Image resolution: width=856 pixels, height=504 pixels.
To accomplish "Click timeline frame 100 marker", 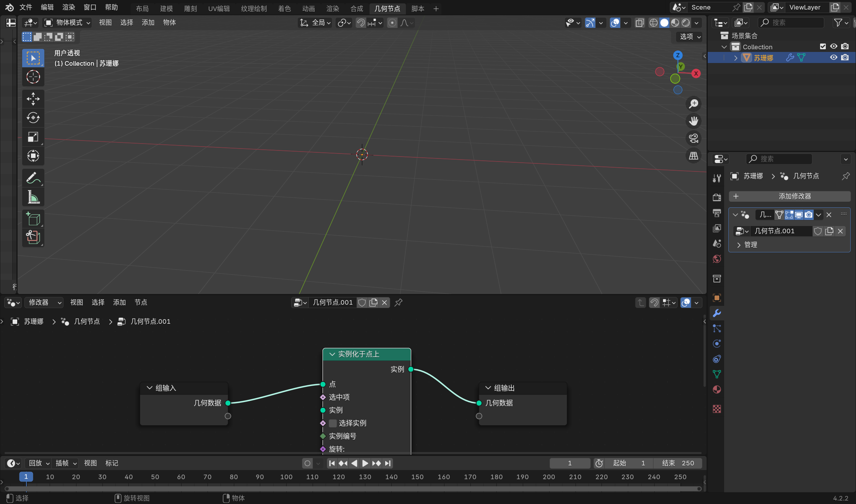I will pyautogui.click(x=286, y=477).
